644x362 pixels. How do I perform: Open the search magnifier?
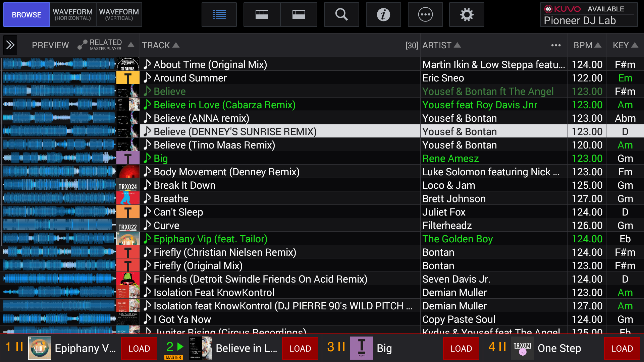pyautogui.click(x=341, y=15)
